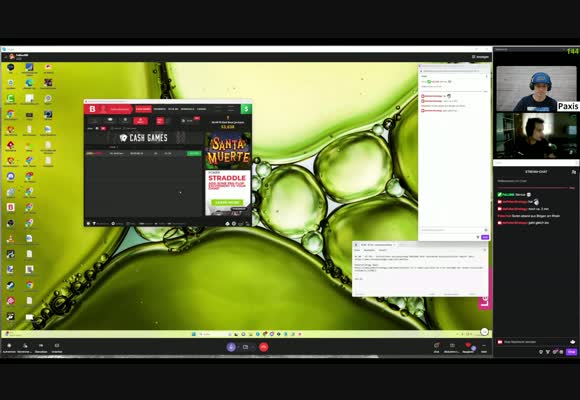Mute the microphone in the call bar

[231, 347]
